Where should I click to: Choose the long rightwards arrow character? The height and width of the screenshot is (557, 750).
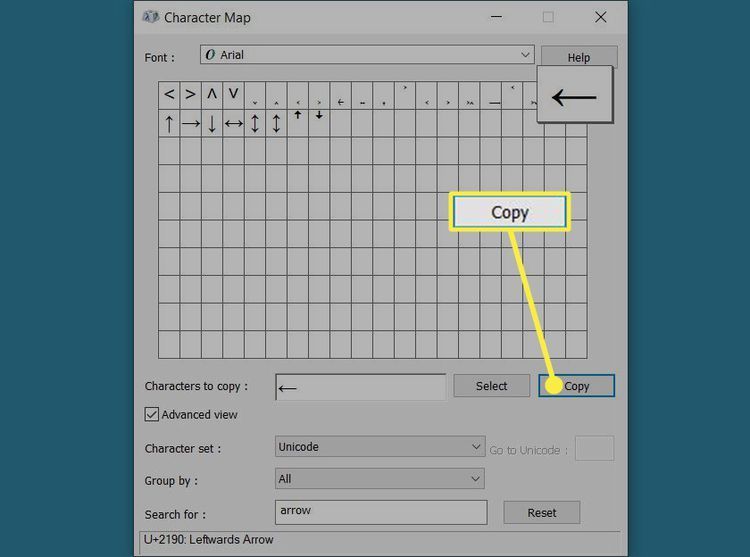tap(190, 123)
